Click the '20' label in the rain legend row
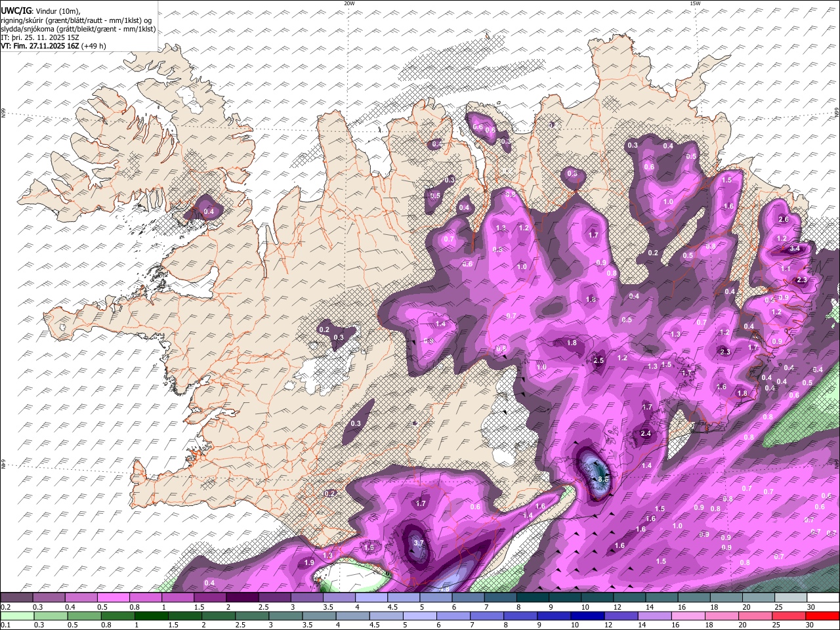Screen dimensions: 840x630 [x=744, y=625]
